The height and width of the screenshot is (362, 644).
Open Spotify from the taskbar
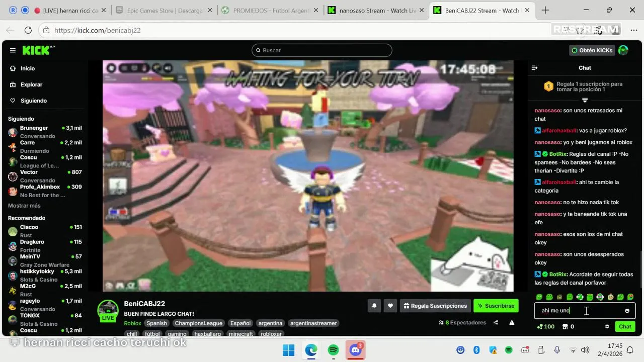tap(333, 350)
